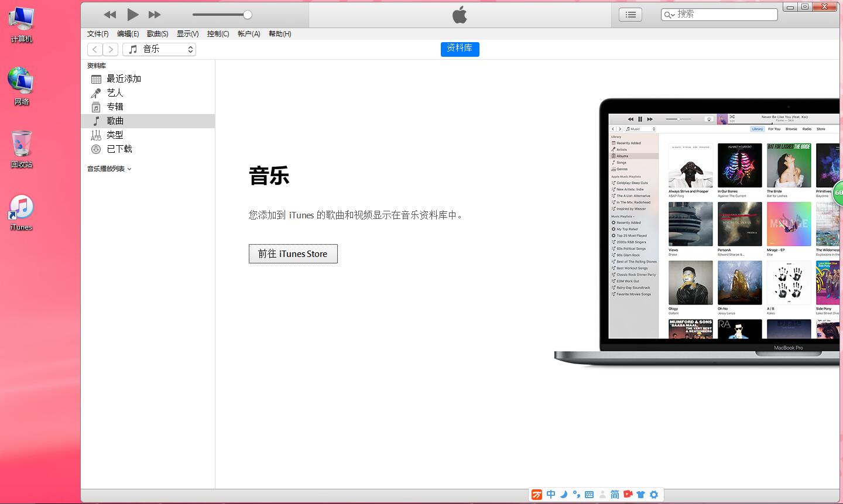
Task: Open the 回收站 recycle bin icon
Action: pos(22,149)
